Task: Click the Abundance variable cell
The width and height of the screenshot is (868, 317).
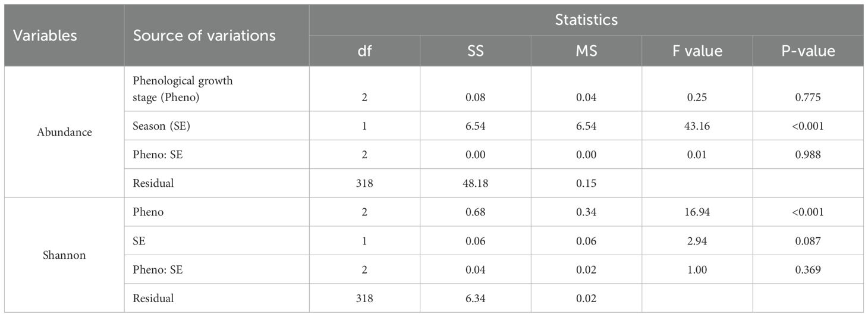Action: (64, 132)
